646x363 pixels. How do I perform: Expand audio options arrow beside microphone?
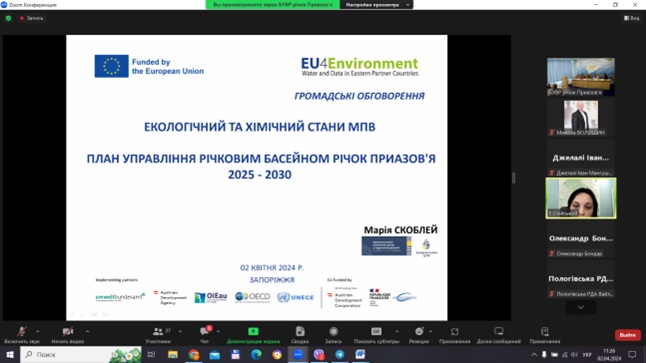pos(37,331)
